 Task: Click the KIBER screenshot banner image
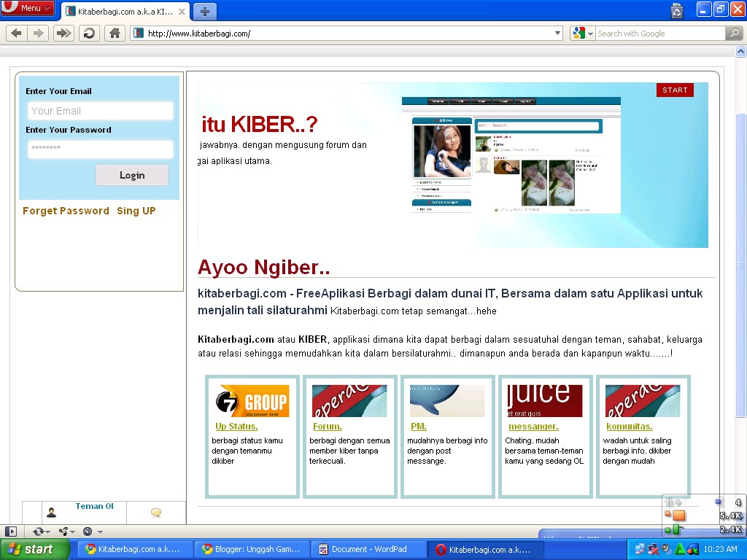(x=511, y=155)
